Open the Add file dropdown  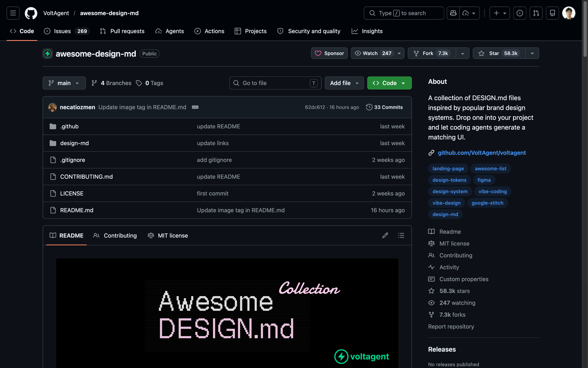point(344,83)
